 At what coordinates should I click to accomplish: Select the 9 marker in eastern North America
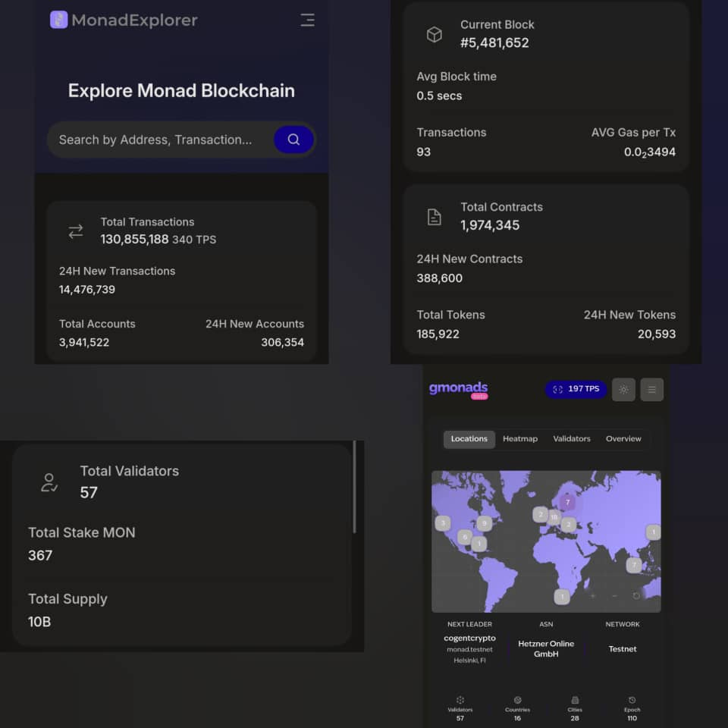pyautogui.click(x=485, y=523)
